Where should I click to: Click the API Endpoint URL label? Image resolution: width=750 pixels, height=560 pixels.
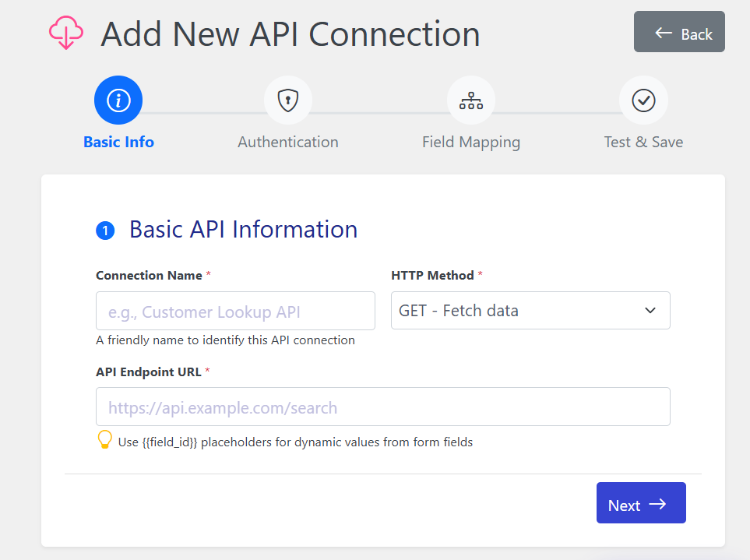coord(148,372)
